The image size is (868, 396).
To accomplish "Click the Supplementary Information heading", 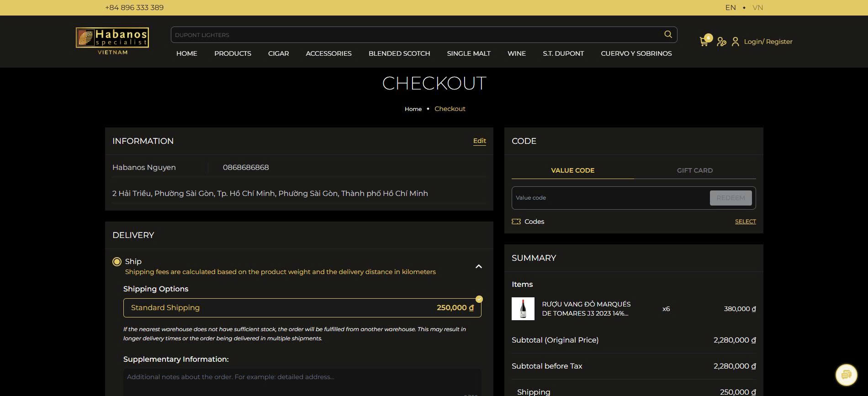I will click(176, 359).
